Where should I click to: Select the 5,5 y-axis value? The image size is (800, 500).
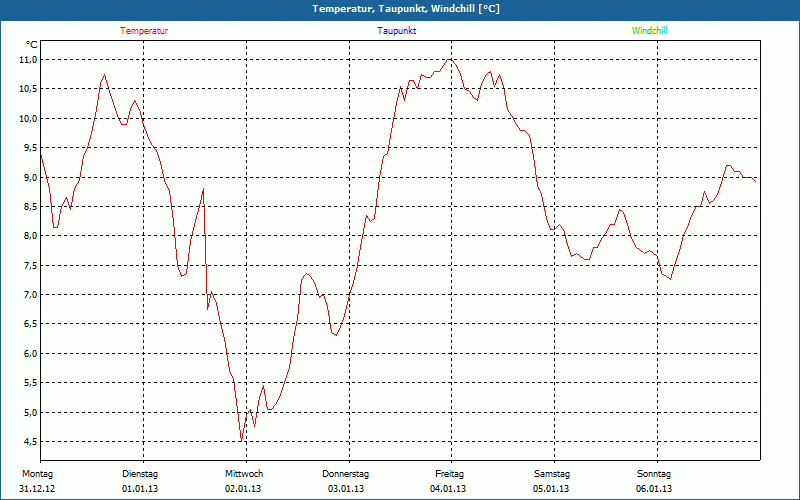(31, 383)
